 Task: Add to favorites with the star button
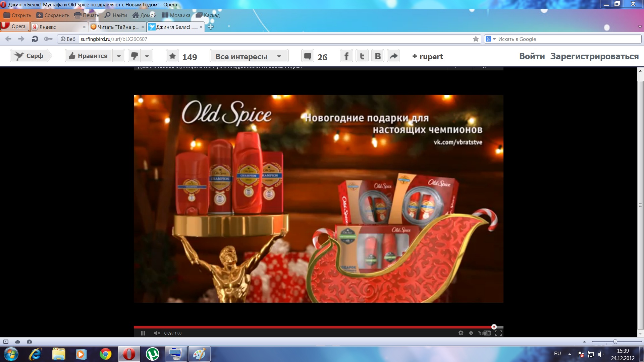172,56
